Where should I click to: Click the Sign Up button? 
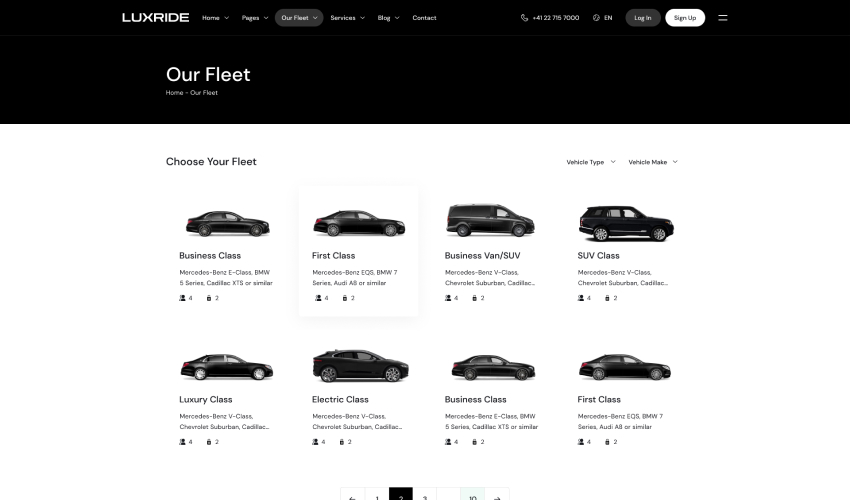point(685,17)
